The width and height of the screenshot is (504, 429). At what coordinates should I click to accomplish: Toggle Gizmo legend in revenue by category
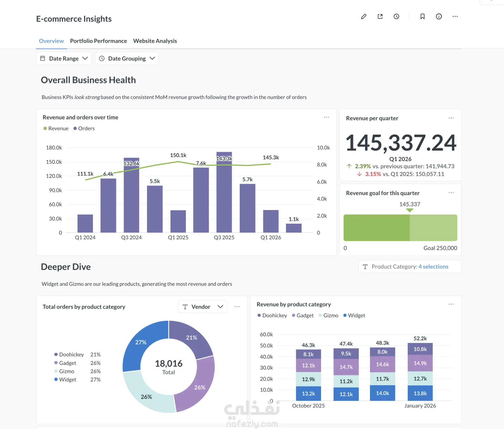click(x=328, y=315)
